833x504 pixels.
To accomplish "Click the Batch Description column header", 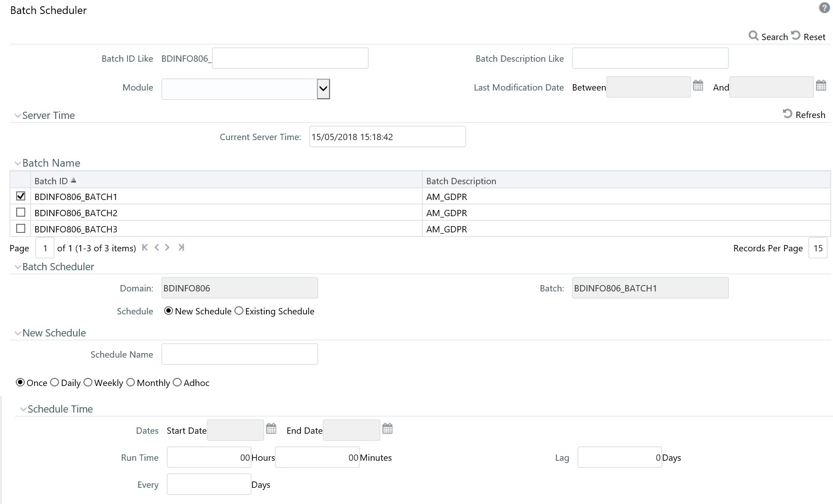I will point(461,181).
